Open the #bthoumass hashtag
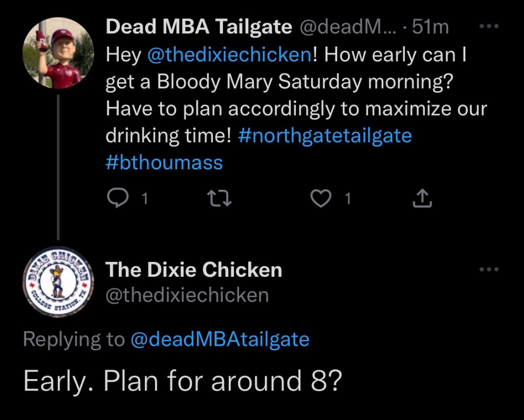Viewport: 524px width, 420px height. point(164,163)
